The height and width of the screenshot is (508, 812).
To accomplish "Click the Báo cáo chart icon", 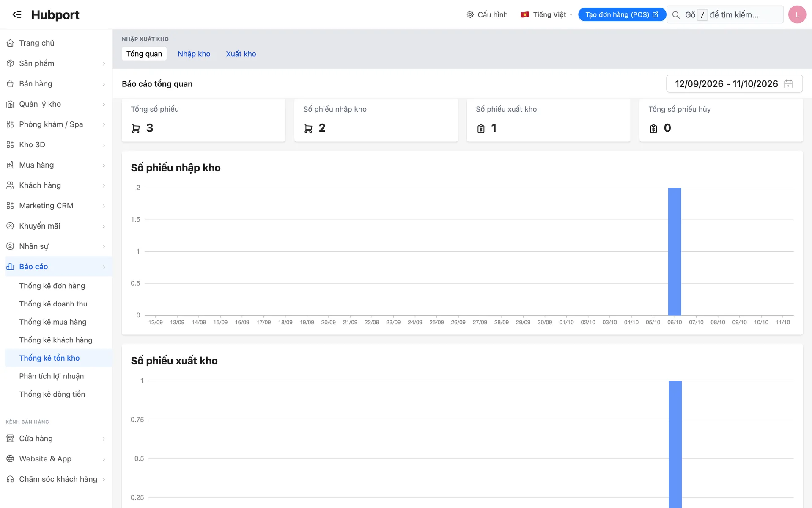I will click(10, 267).
